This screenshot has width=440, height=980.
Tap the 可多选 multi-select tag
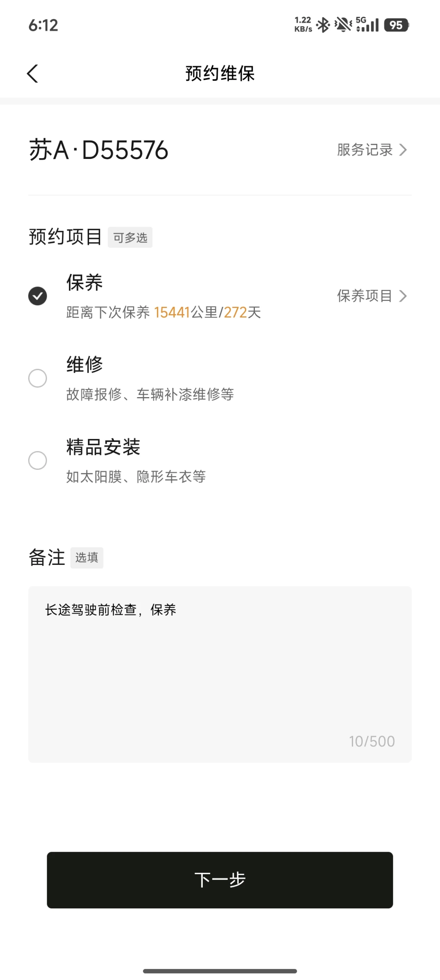coord(130,237)
